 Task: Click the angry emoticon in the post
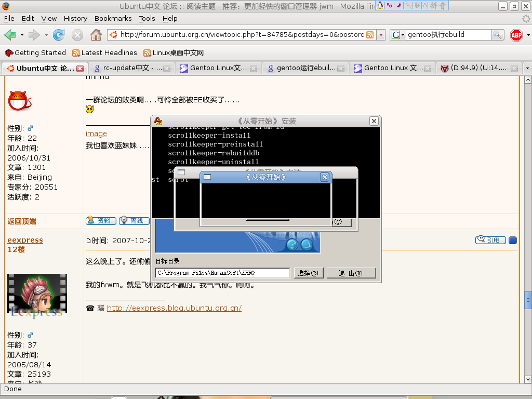tap(89, 109)
